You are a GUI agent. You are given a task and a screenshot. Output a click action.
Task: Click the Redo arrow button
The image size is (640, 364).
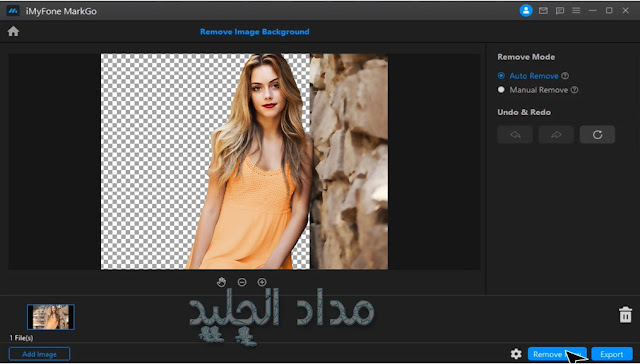tap(556, 135)
